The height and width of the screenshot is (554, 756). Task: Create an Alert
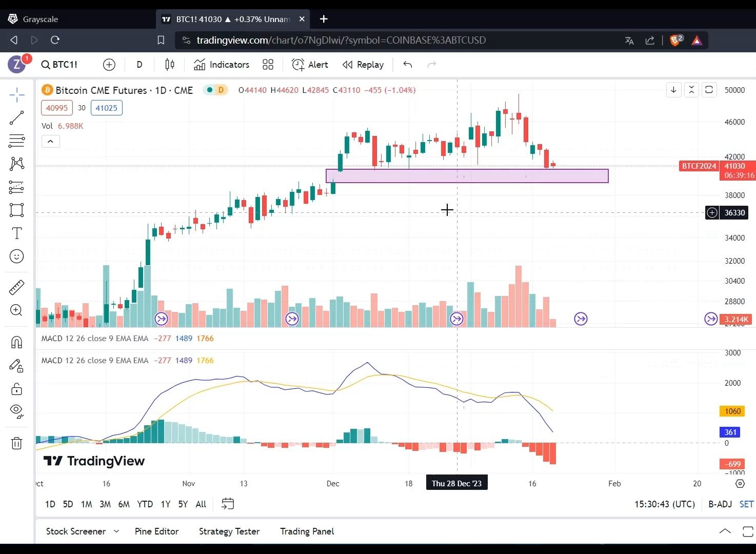[310, 65]
